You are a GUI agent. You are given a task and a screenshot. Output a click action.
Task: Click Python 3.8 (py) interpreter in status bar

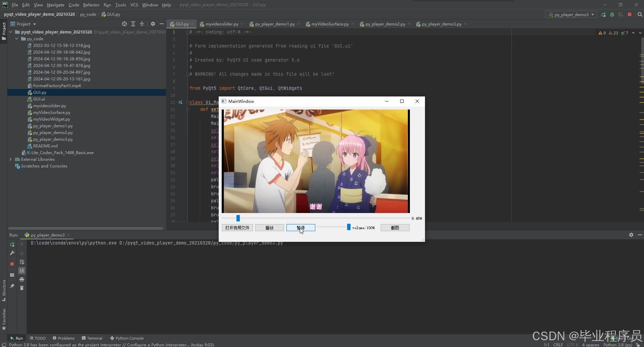click(618, 345)
